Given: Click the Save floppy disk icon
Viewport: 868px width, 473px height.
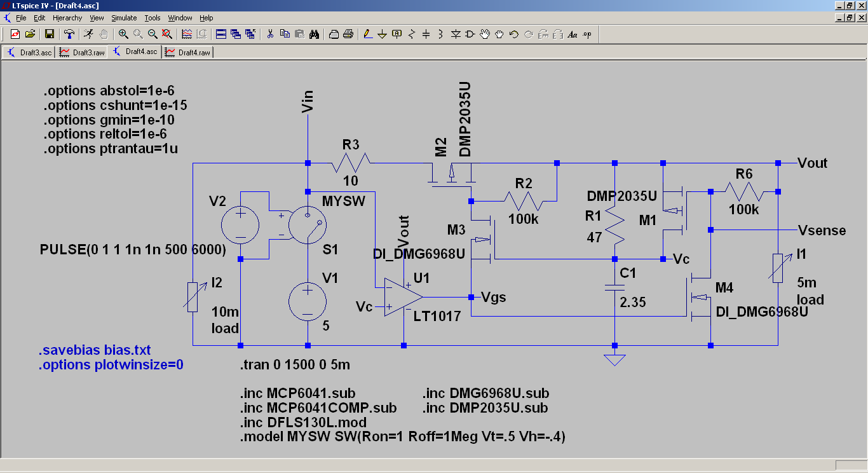Looking at the screenshot, I should [48, 34].
